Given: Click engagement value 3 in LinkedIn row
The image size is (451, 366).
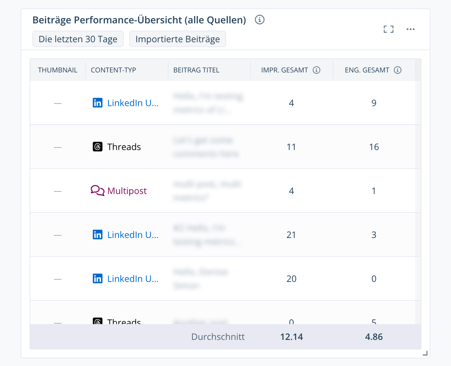Looking at the screenshot, I should tap(374, 235).
